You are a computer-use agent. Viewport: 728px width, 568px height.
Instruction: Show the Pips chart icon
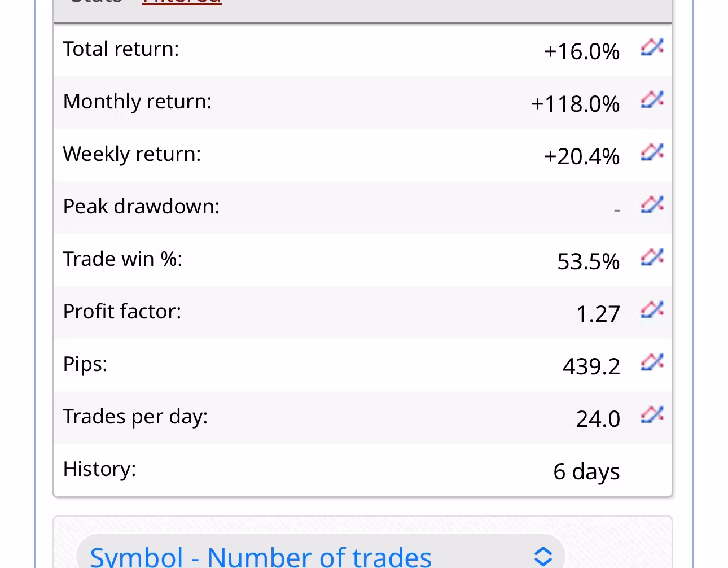click(652, 362)
